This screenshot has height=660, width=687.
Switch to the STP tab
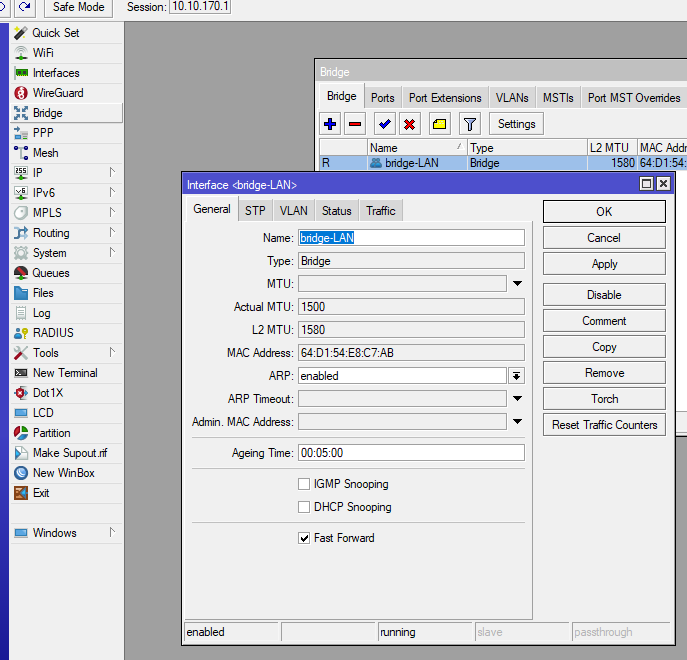(255, 210)
